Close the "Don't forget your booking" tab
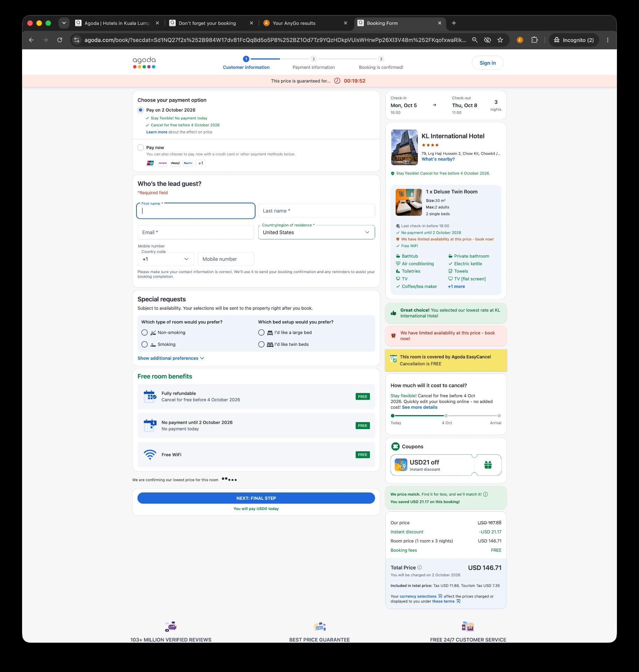Screen dimensions: 639x672 (x=251, y=23)
